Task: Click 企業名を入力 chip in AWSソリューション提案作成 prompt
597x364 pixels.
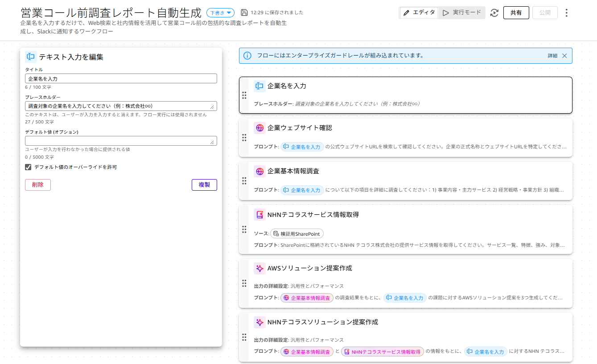Action: point(405,298)
